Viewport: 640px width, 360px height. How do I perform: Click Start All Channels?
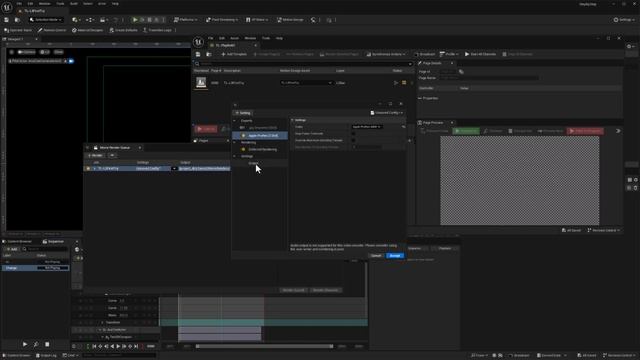click(x=480, y=54)
